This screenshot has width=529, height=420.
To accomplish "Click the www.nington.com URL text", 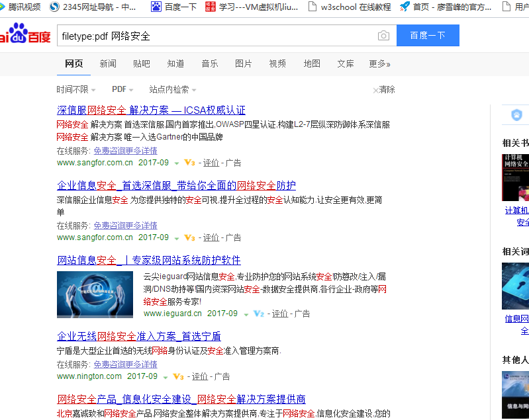I will coord(89,376).
